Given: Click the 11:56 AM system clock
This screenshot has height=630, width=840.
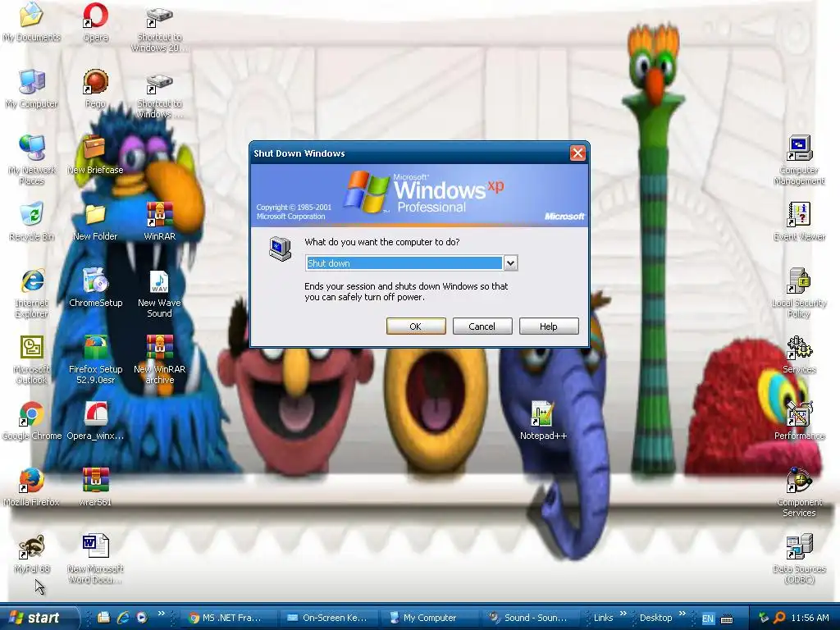Looking at the screenshot, I should [x=810, y=618].
